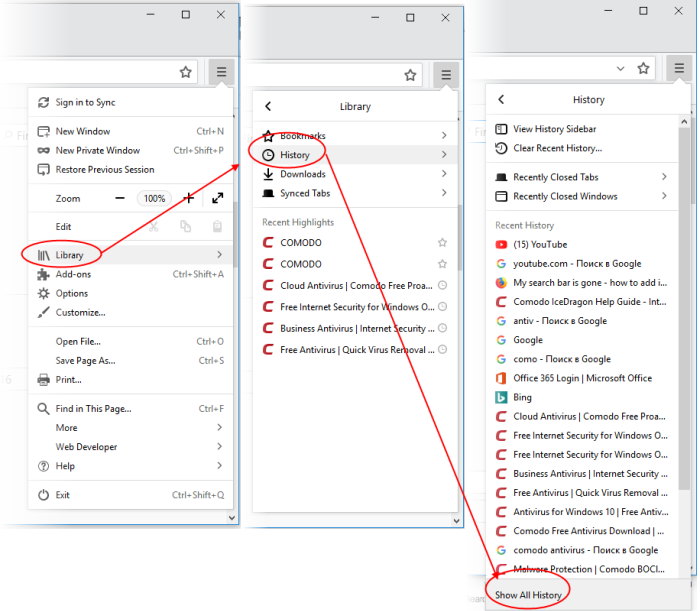Toggle full screen arrows icon
The width and height of the screenshot is (700, 611).
(217, 198)
